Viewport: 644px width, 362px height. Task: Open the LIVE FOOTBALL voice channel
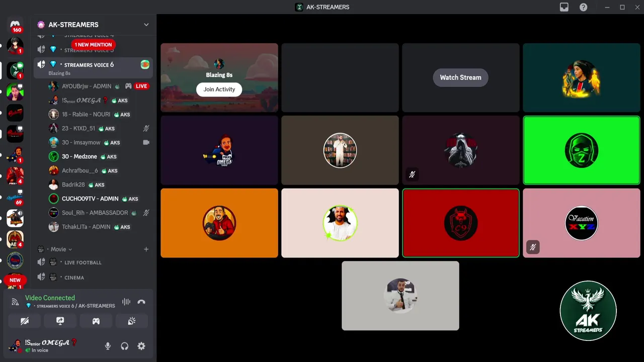pyautogui.click(x=93, y=262)
